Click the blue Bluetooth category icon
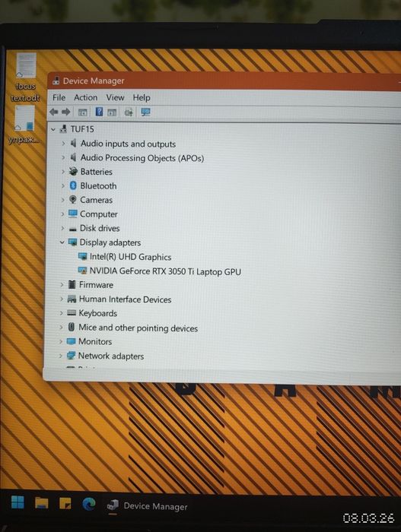 click(x=73, y=185)
